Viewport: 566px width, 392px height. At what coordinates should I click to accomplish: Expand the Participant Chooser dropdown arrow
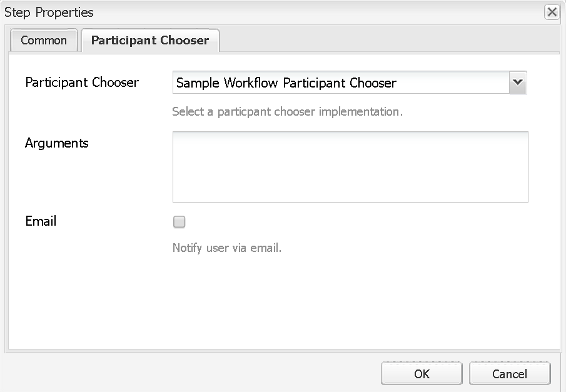(517, 83)
